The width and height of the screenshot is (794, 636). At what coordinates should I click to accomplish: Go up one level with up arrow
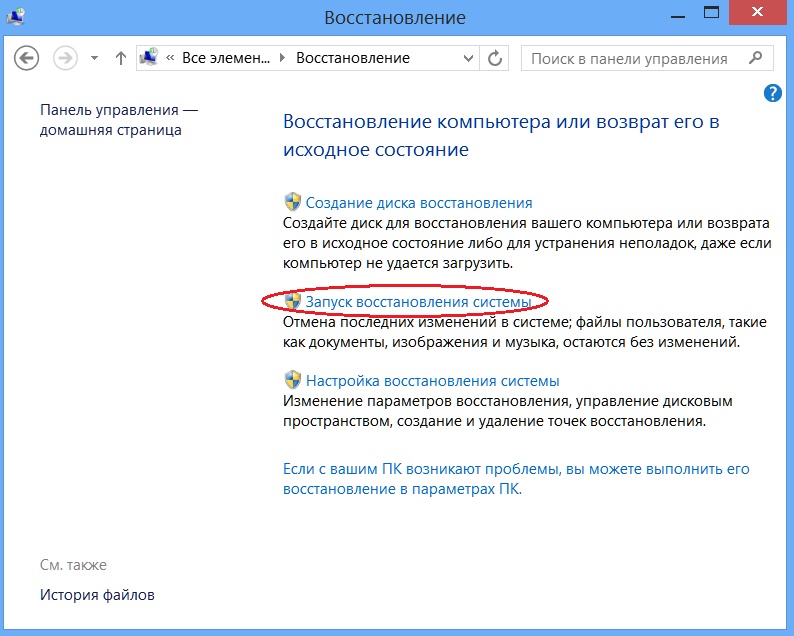point(121,58)
